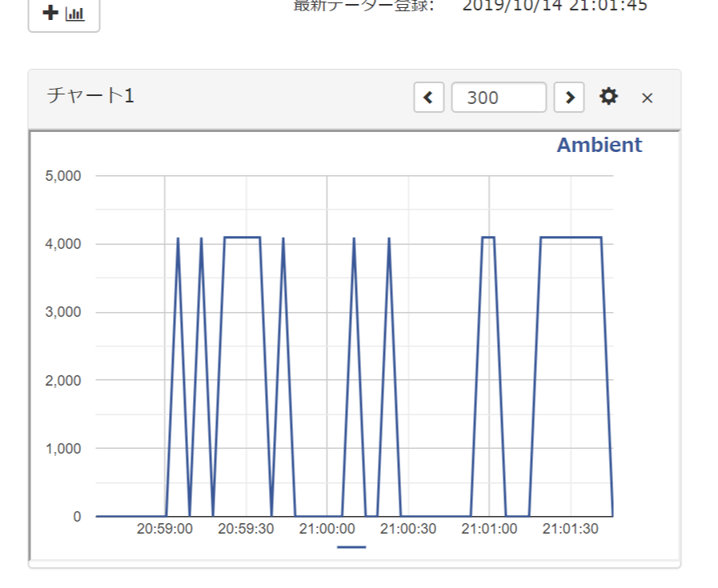Click the data count field showing 300

[499, 97]
